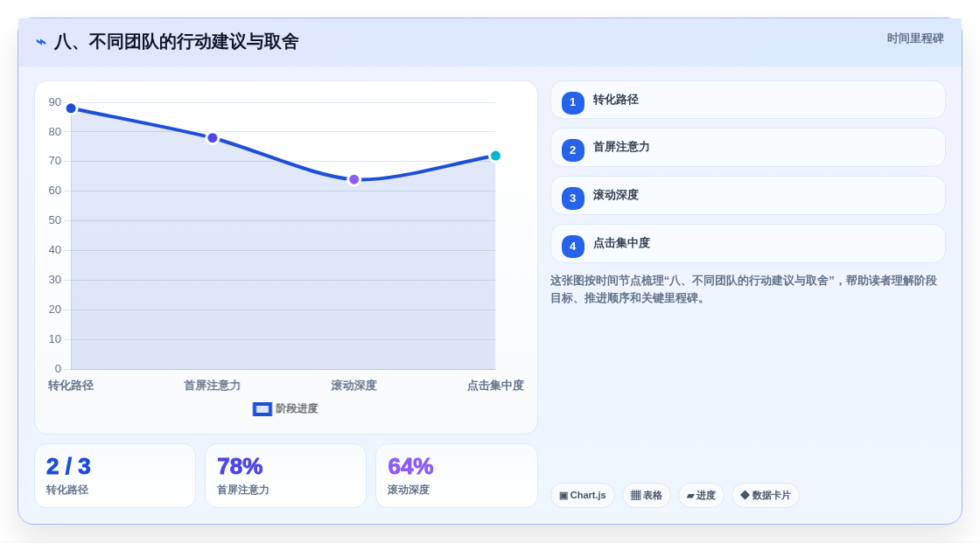980x543 pixels.
Task: Click the y-axis value 90
Action: pyautogui.click(x=55, y=102)
